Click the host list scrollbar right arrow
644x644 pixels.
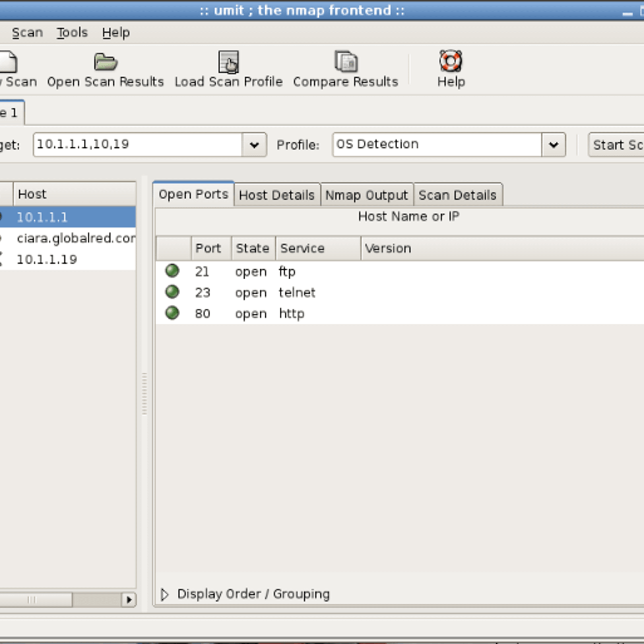coord(128,600)
